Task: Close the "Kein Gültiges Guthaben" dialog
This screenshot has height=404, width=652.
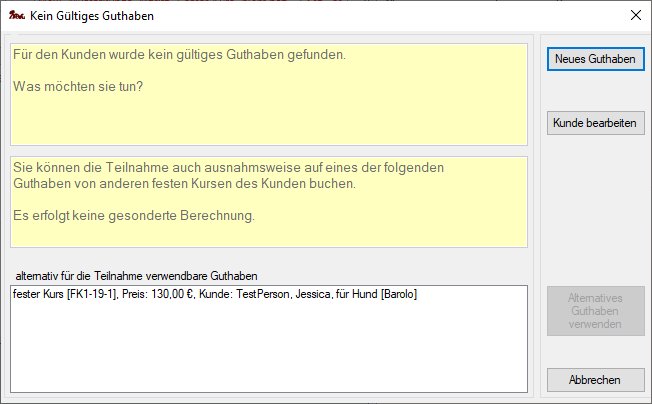Action: 634,15
